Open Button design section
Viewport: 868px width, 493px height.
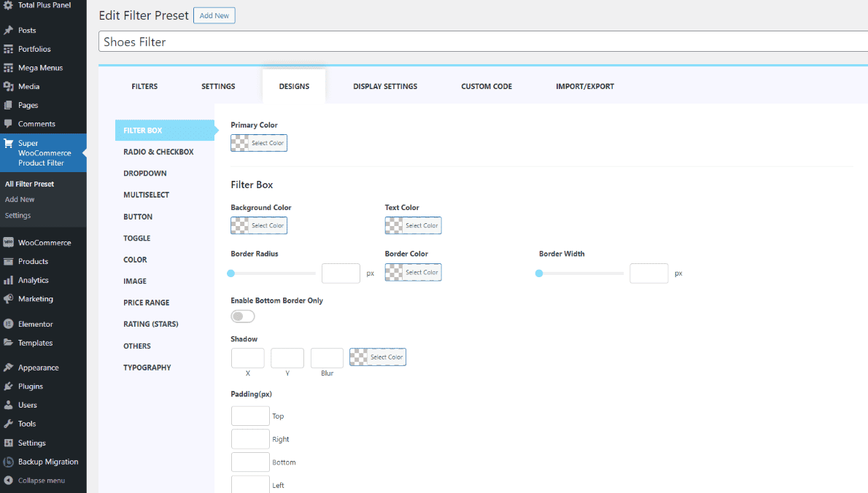point(138,217)
